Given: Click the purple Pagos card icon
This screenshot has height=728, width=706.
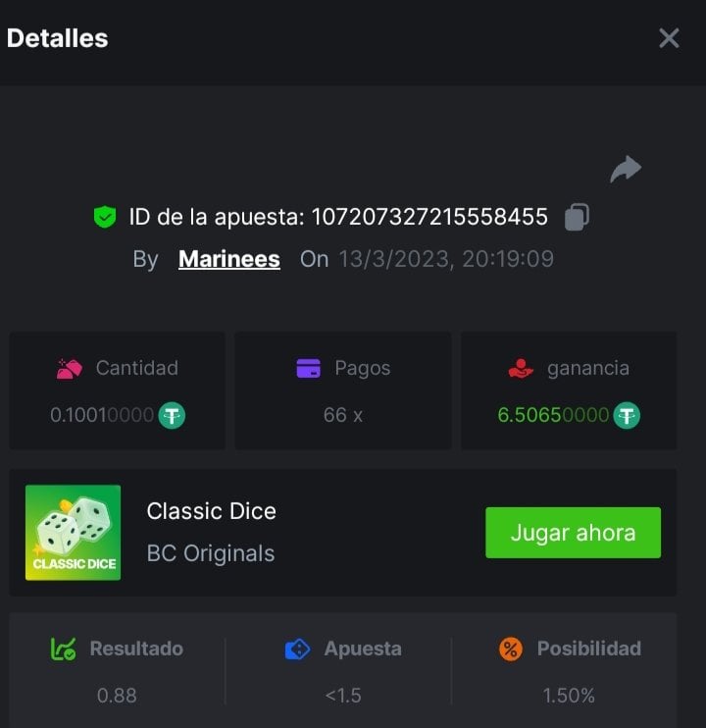Looking at the screenshot, I should 309,369.
